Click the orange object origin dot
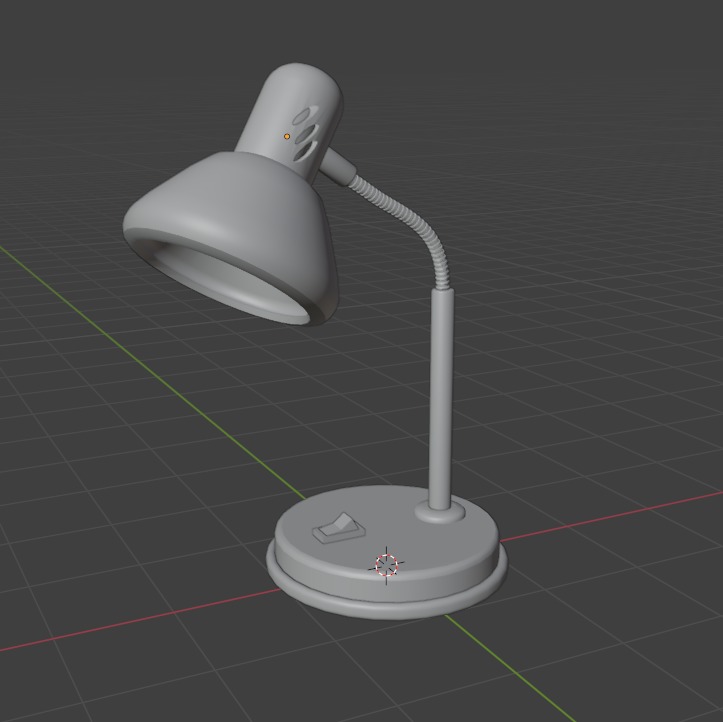The width and height of the screenshot is (723, 722). pyautogui.click(x=287, y=136)
